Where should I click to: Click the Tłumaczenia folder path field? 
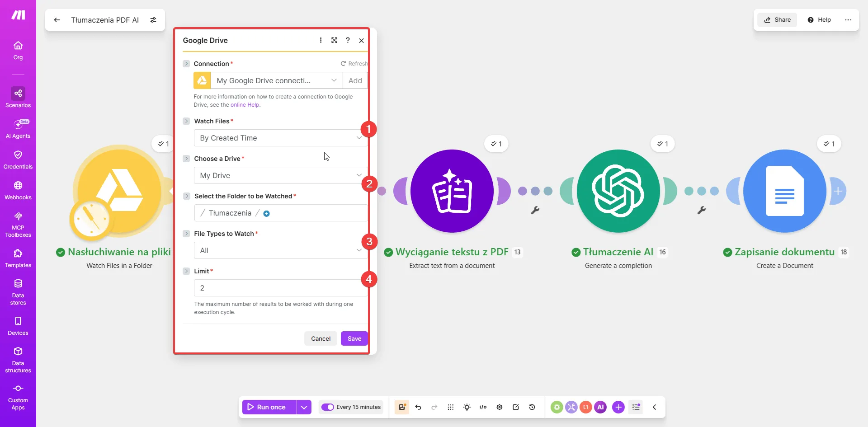click(281, 213)
